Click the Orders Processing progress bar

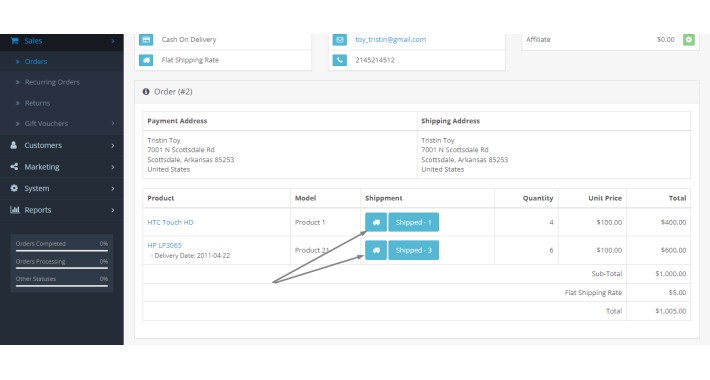[x=62, y=268]
